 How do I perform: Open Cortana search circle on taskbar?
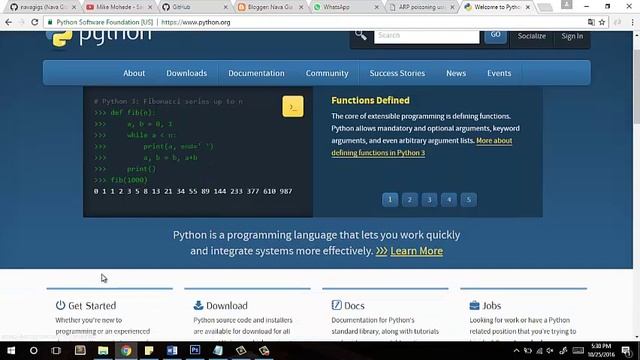(x=33, y=350)
